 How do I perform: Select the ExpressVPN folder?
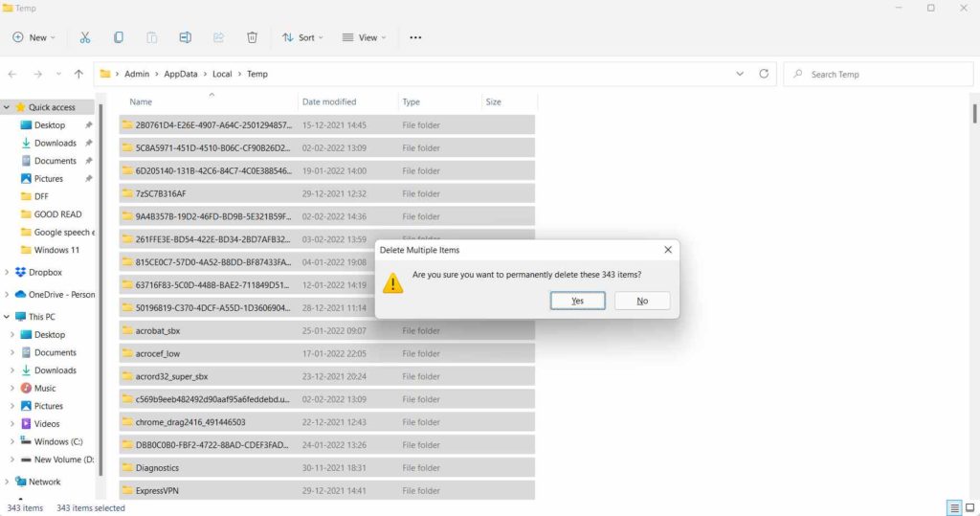coord(327,491)
